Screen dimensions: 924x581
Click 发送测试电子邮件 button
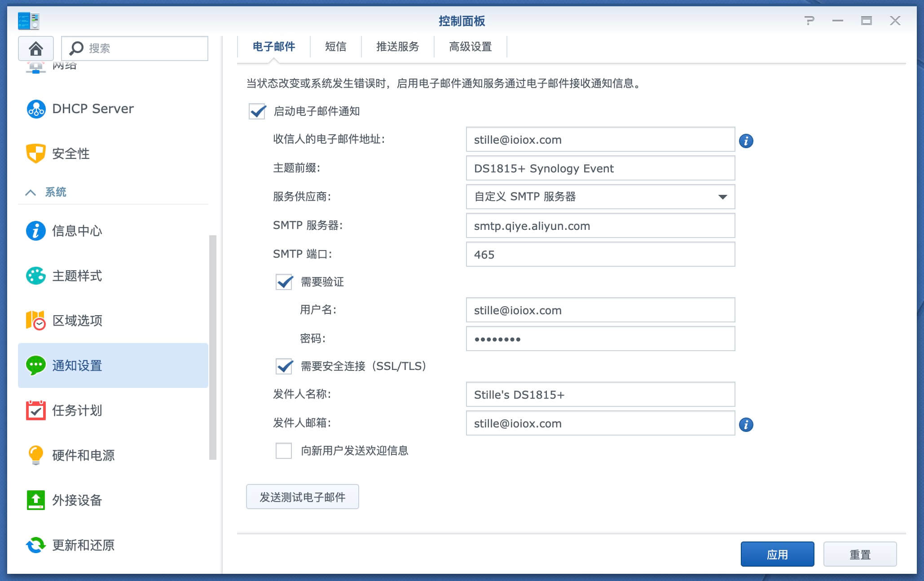tap(302, 497)
